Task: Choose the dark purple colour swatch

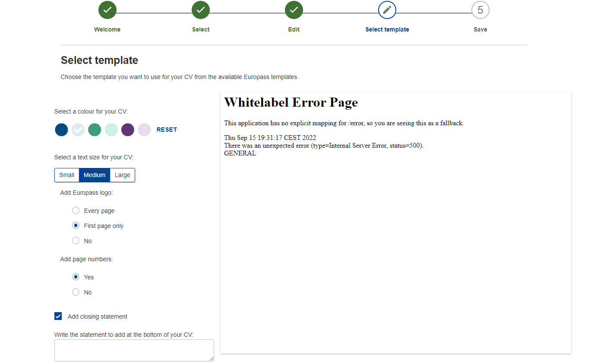Action: tap(128, 130)
